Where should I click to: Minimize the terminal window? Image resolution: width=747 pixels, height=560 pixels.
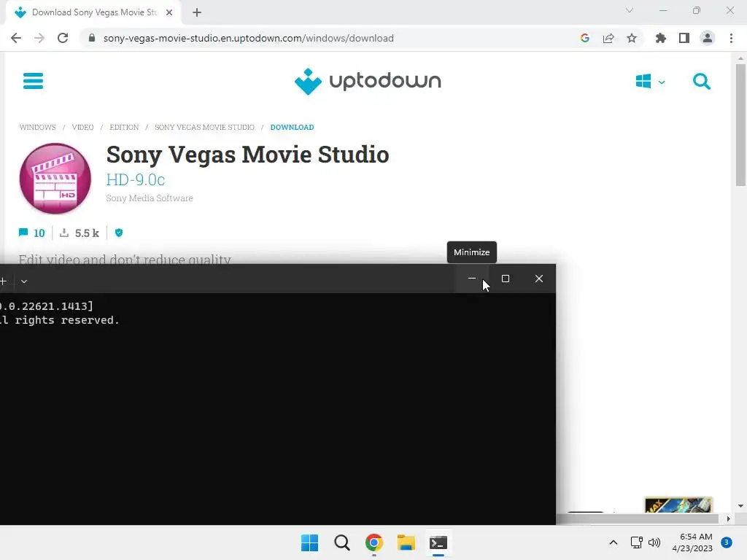tap(472, 279)
